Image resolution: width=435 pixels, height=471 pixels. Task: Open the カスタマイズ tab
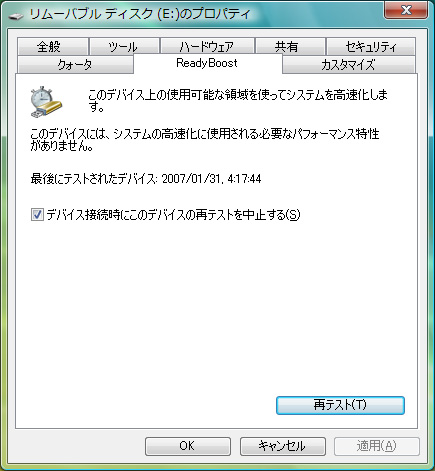point(349,64)
